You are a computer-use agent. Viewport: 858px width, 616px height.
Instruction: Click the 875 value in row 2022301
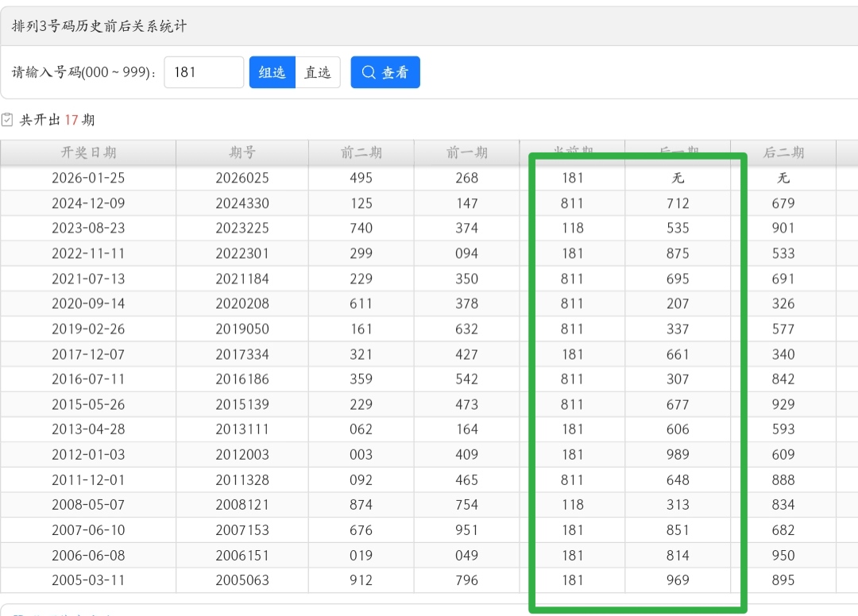tap(678, 253)
